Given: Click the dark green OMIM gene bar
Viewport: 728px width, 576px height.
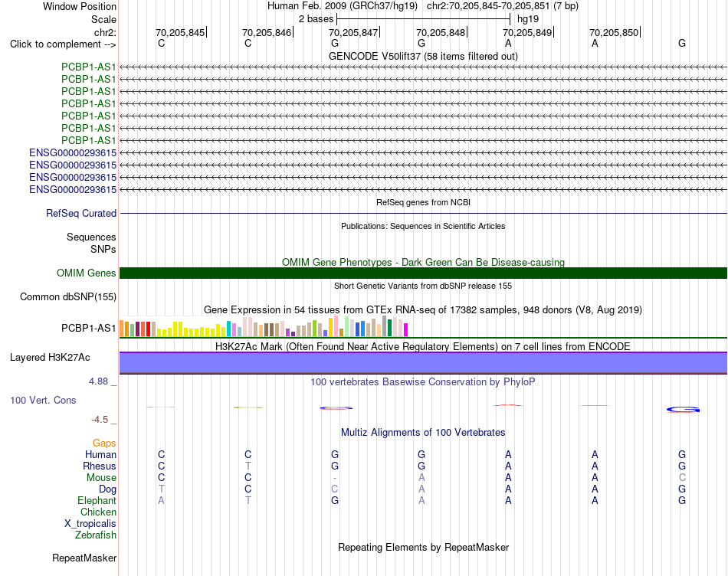Looking at the screenshot, I should (x=423, y=273).
